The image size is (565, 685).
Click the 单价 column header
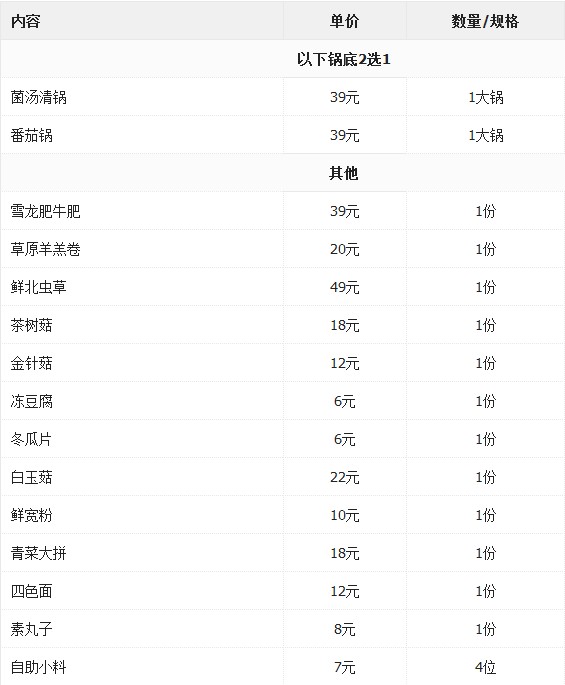coord(344,21)
